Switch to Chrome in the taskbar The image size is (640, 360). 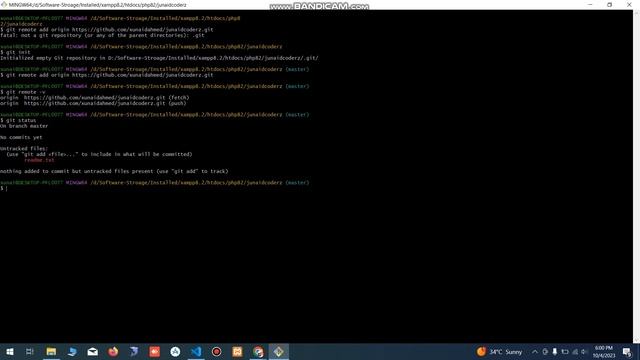pos(258,351)
